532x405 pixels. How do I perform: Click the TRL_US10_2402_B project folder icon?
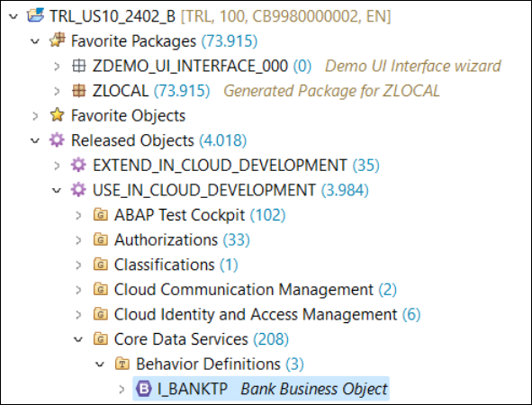(36, 15)
